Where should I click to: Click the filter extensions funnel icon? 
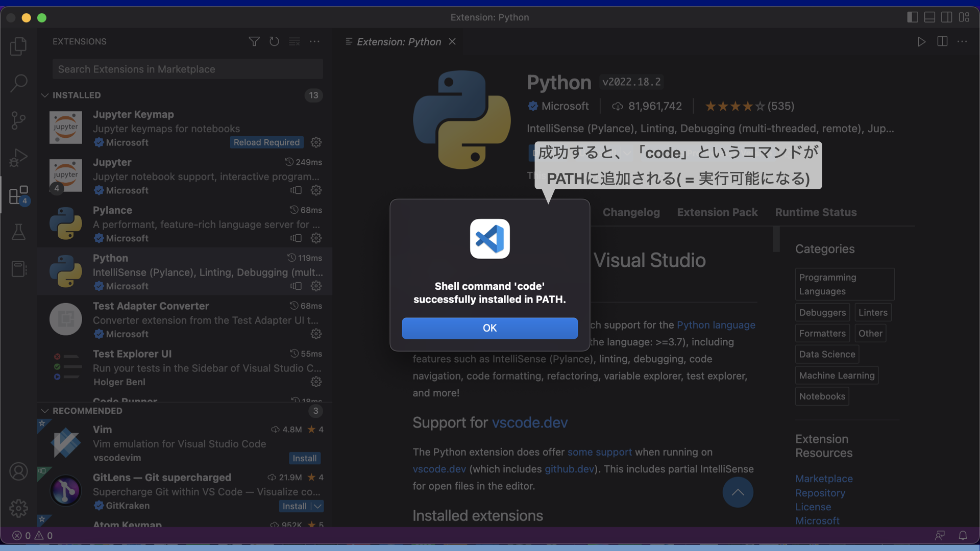pos(254,41)
